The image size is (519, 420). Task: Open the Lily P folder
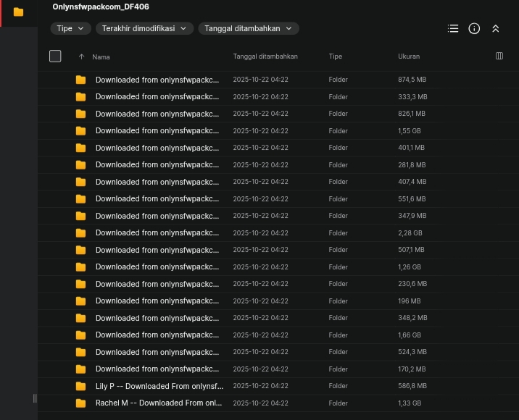tap(159, 386)
